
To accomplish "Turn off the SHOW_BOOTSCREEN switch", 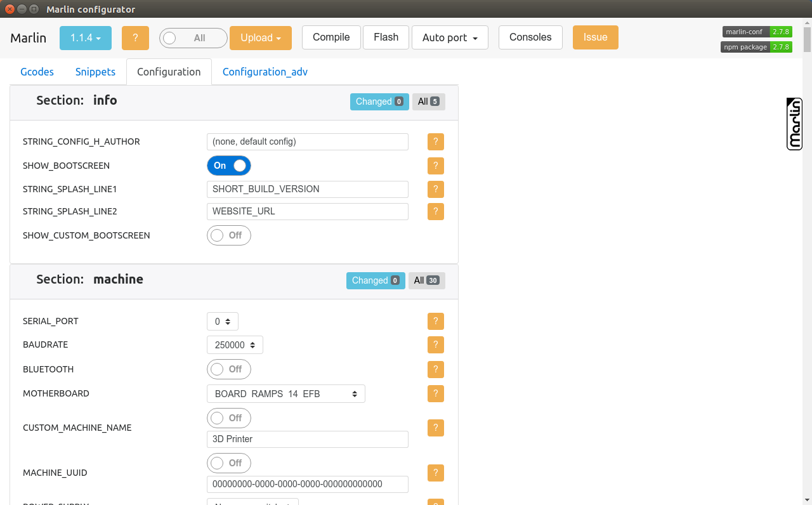I will (228, 166).
